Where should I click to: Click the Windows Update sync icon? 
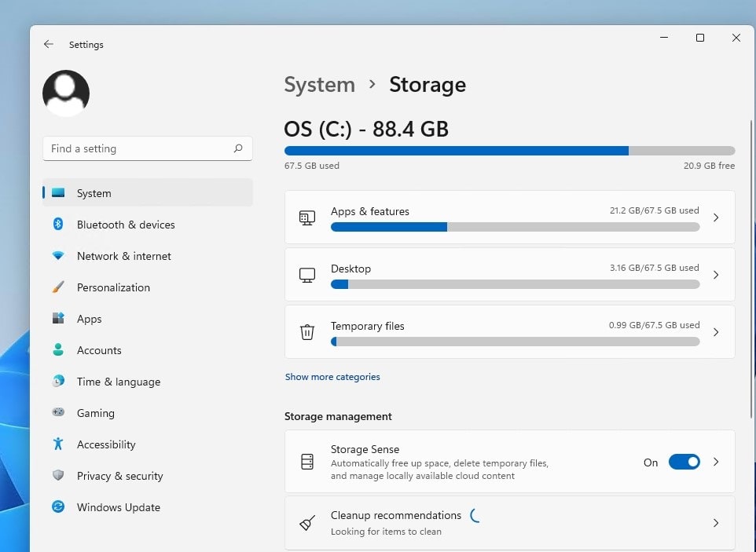tap(58, 507)
